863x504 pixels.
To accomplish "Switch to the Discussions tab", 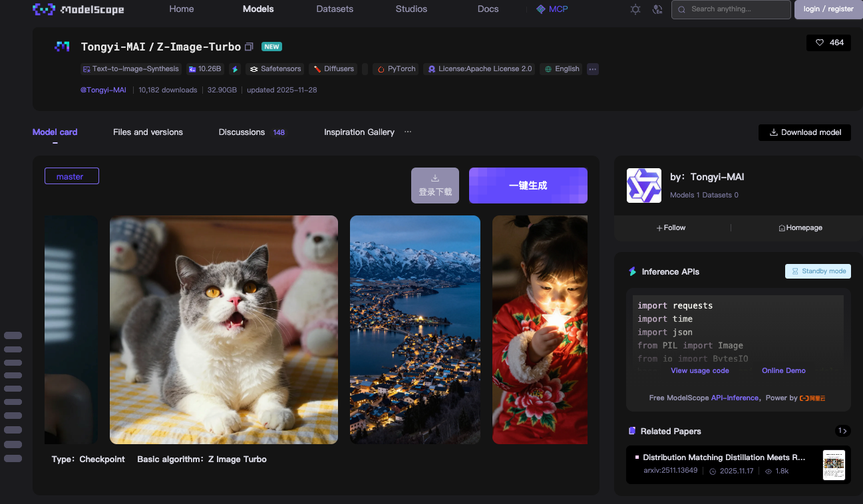I will click(x=242, y=132).
